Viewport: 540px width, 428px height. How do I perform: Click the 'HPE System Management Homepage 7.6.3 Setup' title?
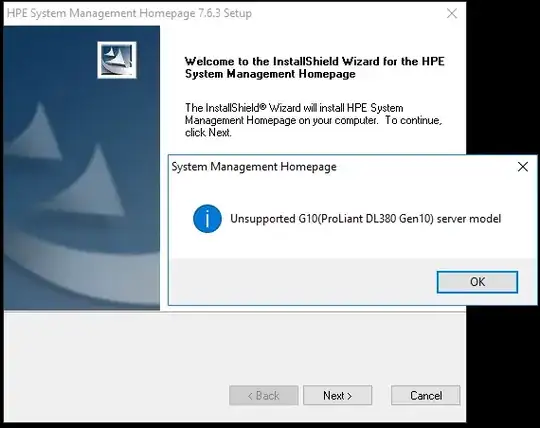129,13
